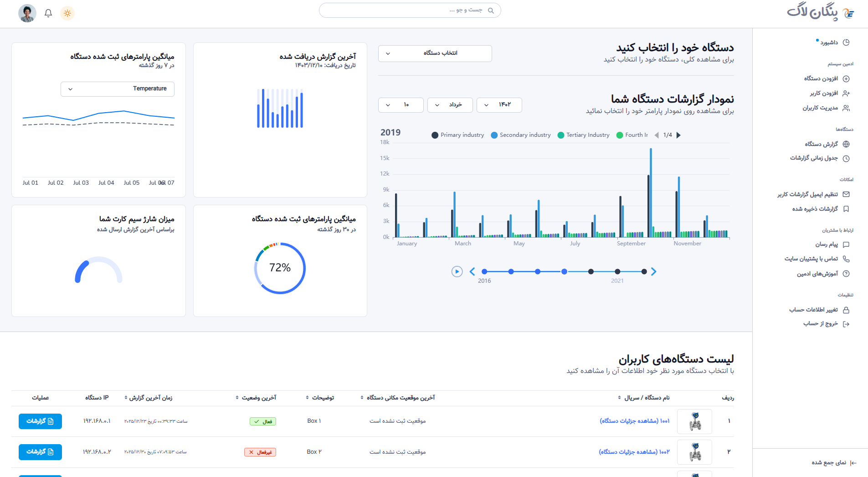Screen dimensions: 868x477
Task: Expand the Temperature parameter dropdown
Action: [x=117, y=89]
